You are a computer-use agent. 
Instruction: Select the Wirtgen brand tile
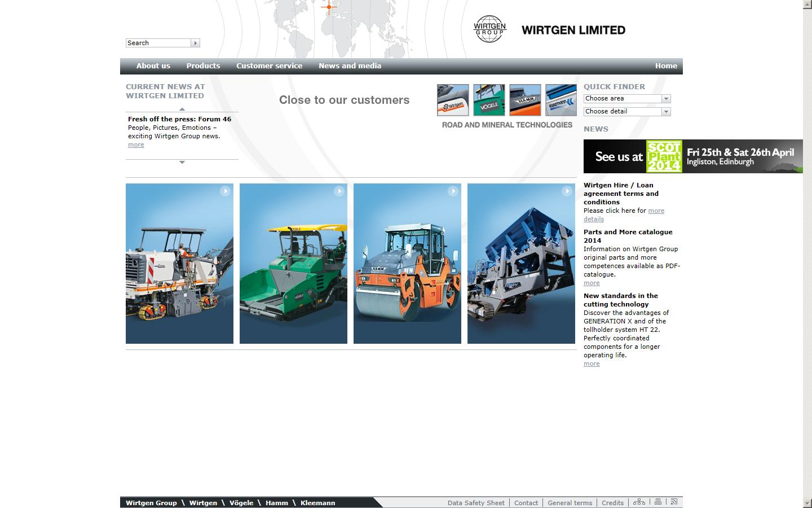[453, 100]
